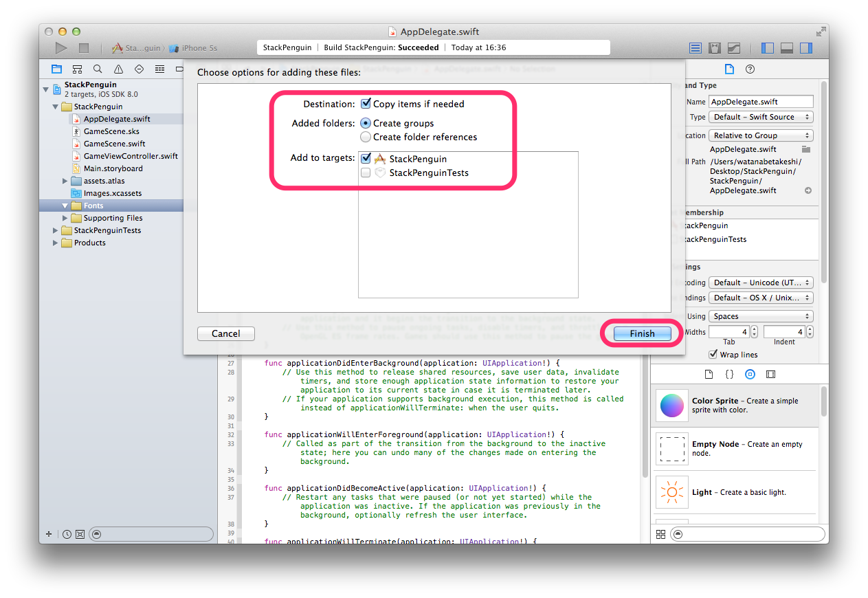Show the Assistant editor (bow-tie icon)
Viewport: 868px width, 598px height.
(714, 47)
